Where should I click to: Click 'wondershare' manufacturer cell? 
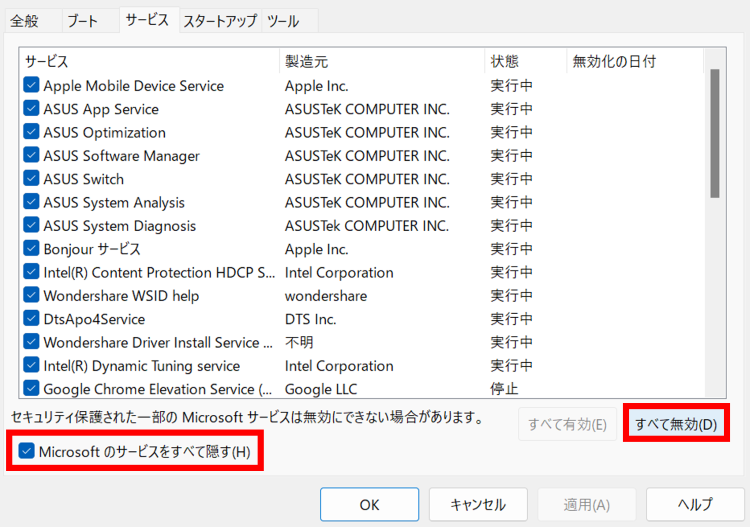point(326,296)
